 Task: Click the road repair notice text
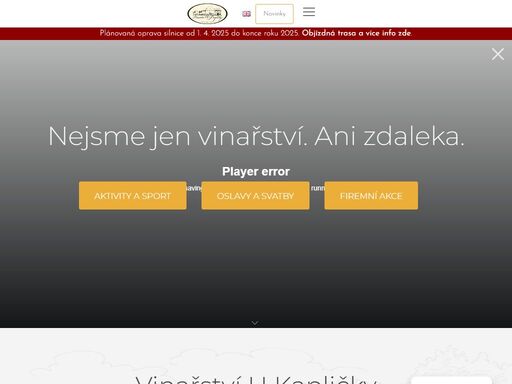coord(199,33)
